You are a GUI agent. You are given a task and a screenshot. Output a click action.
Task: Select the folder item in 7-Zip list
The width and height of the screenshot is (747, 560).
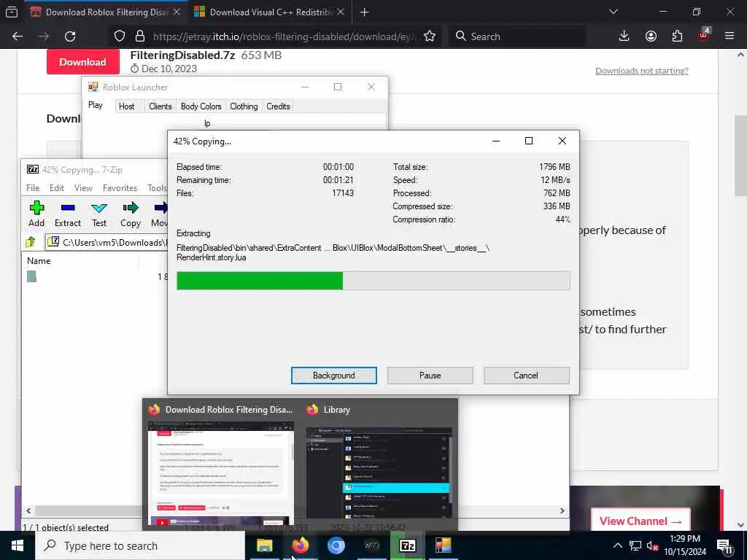coord(31,276)
